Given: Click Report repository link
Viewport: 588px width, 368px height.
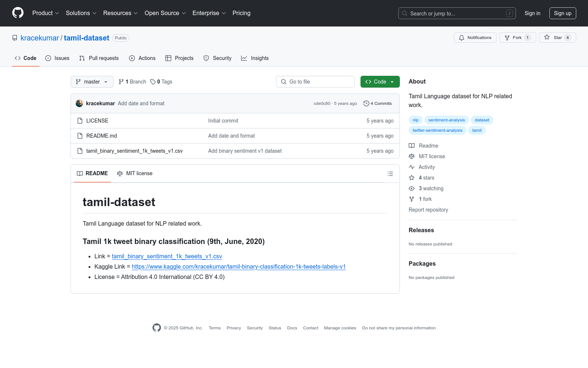Looking at the screenshot, I should pos(429,210).
